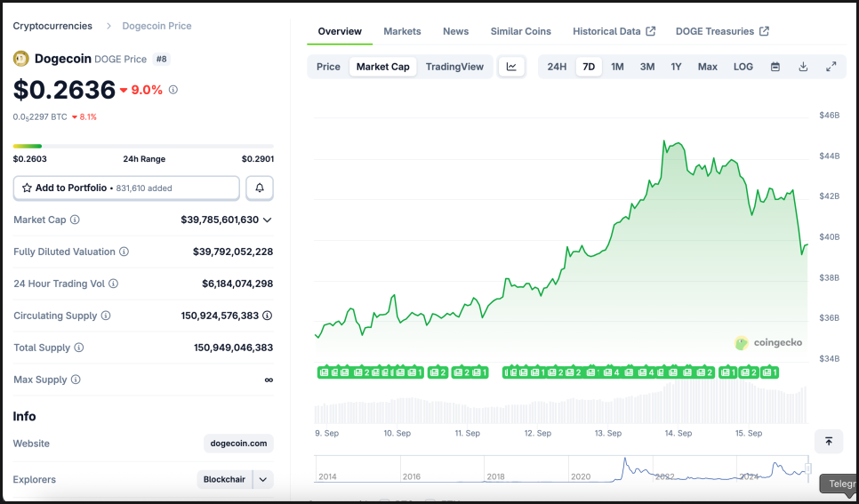The height and width of the screenshot is (504, 859).
Task: Click the Dogecoin coin logo
Action: (x=20, y=59)
